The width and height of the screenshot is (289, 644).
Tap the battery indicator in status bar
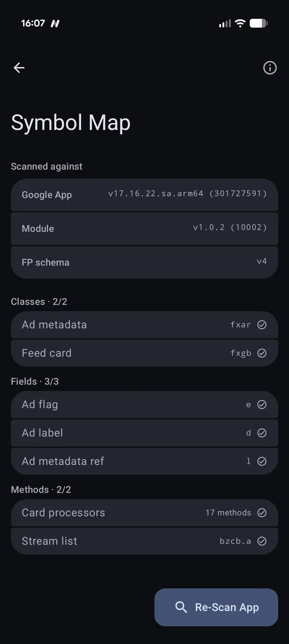click(258, 23)
